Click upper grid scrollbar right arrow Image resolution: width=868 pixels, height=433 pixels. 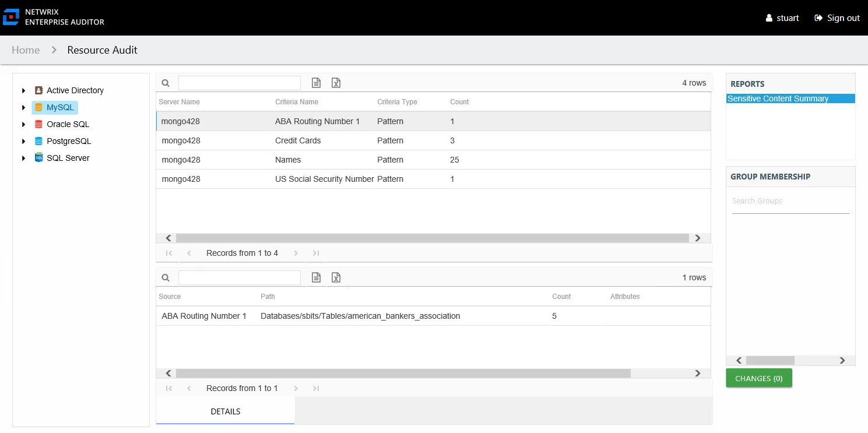coord(697,238)
